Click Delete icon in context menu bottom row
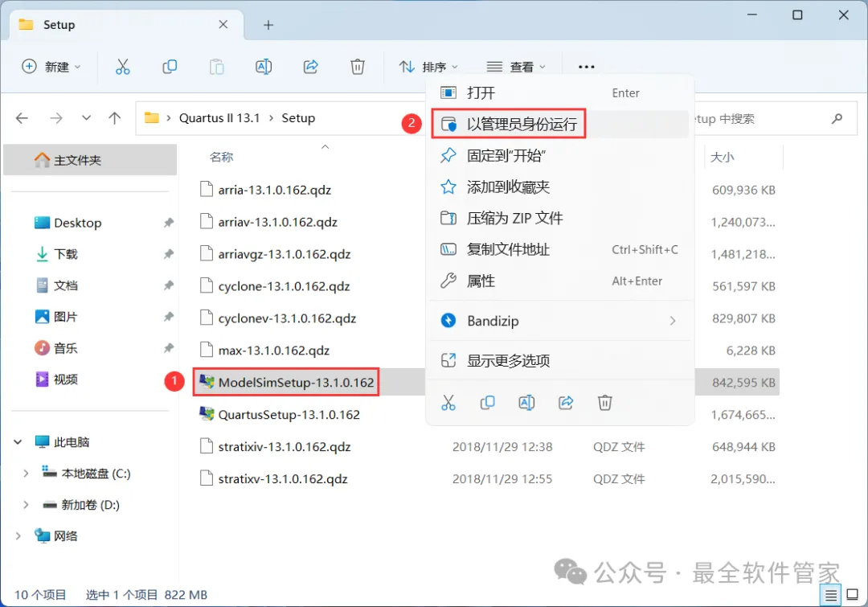 point(604,403)
